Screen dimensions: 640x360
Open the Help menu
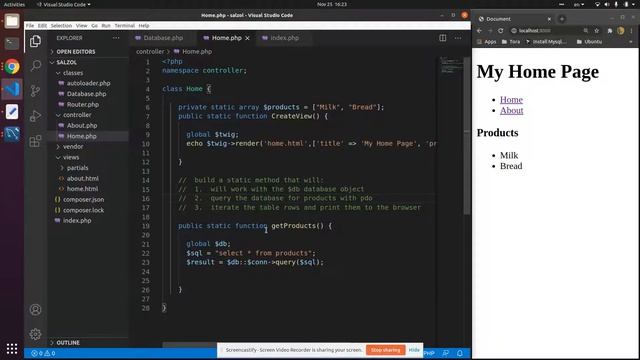coord(144,26)
